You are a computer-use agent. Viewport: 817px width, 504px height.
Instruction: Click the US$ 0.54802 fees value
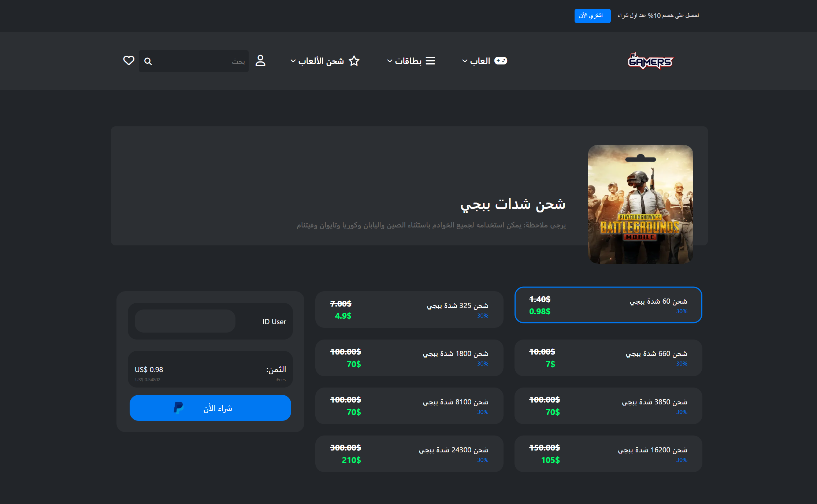coord(148,380)
